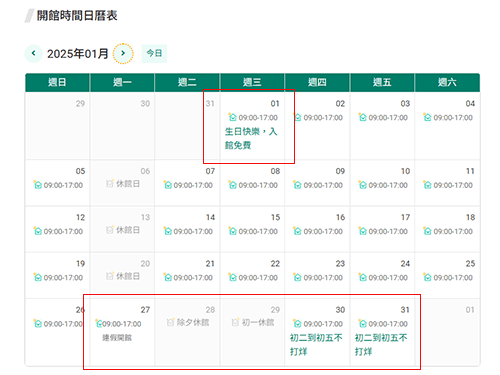Click the 開館時間日曆表 heading
The image size is (500, 375).
click(77, 15)
